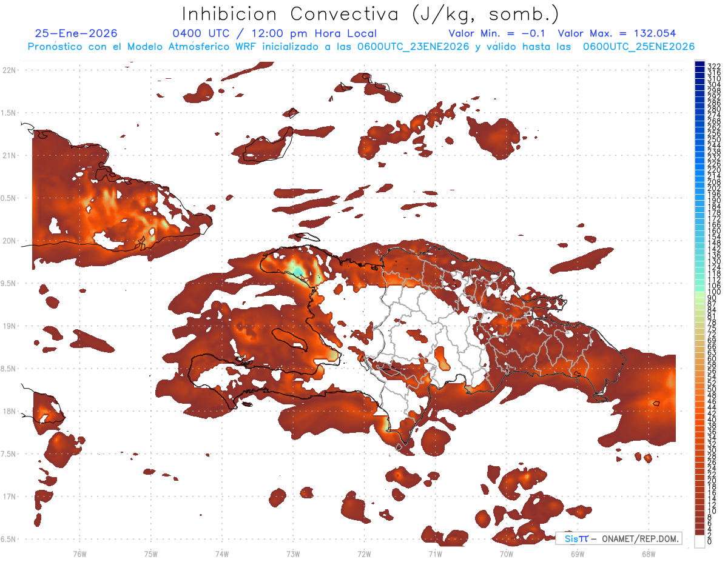Image resolution: width=728 pixels, height=562 pixels.
Task: Click the "Pronóstico con el Modelo Atmosférico WRF" line
Action: pyautogui.click(x=362, y=47)
